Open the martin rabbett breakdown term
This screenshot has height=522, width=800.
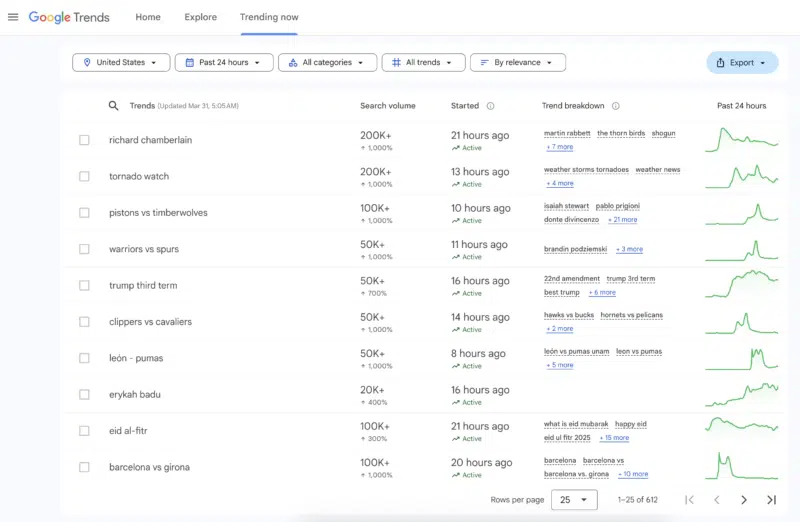tap(567, 133)
